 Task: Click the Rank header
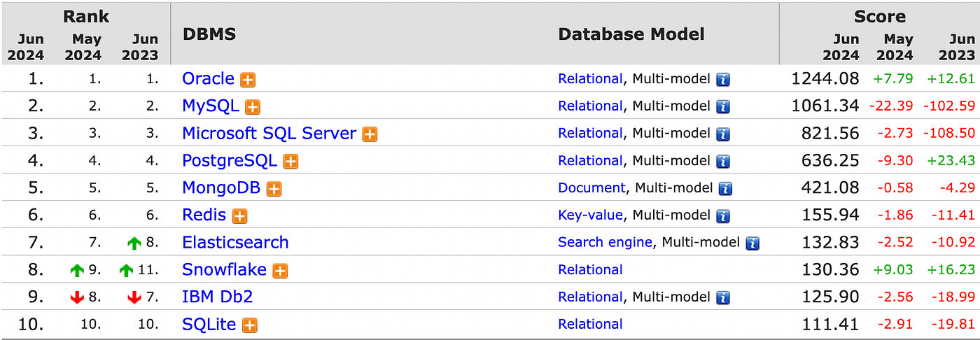click(x=85, y=16)
